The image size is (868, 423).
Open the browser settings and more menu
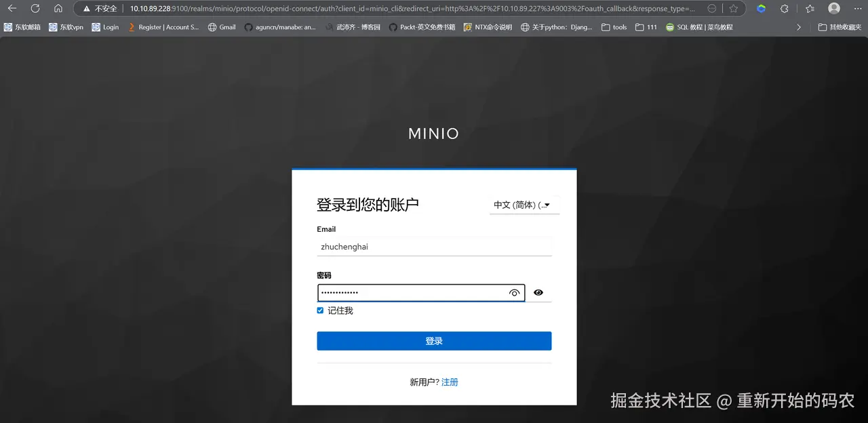[x=857, y=9]
